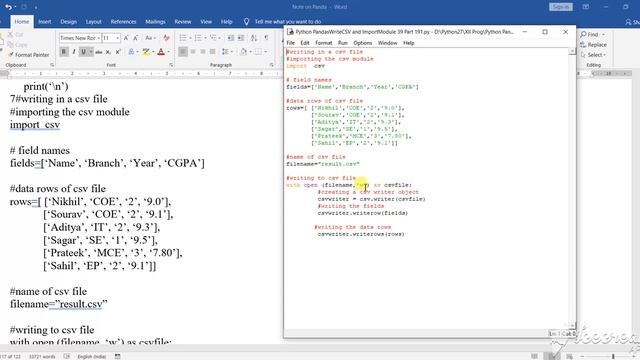Image resolution: width=640 pixels, height=360 pixels.
Task: Apply numbered list
Action: 199,38
